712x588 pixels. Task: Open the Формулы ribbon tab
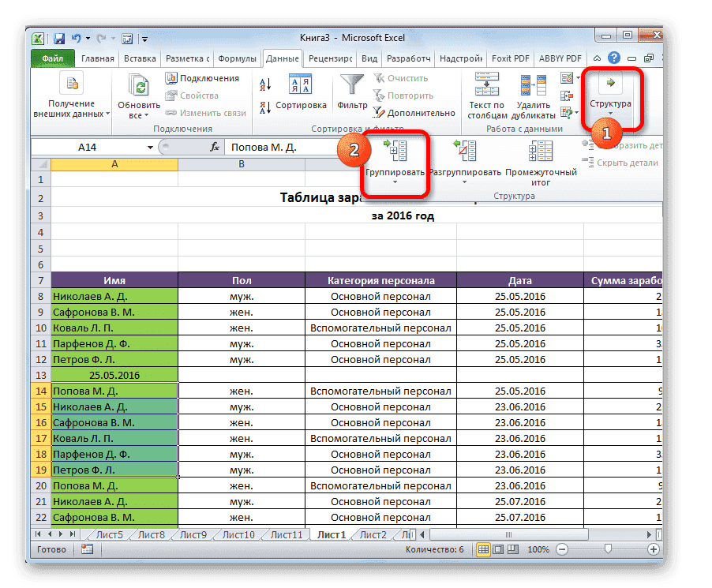(x=237, y=59)
